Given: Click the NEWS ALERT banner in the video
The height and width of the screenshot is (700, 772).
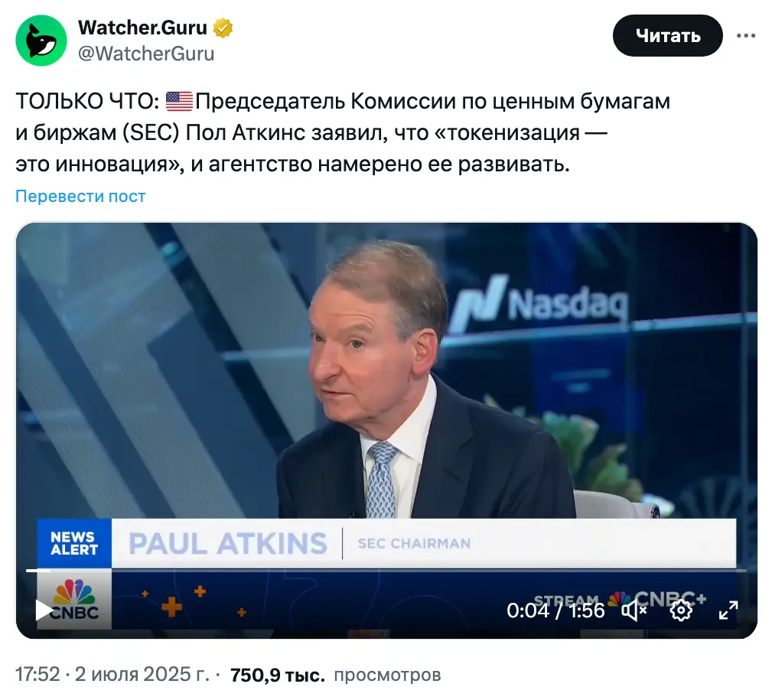Looking at the screenshot, I should point(74,543).
